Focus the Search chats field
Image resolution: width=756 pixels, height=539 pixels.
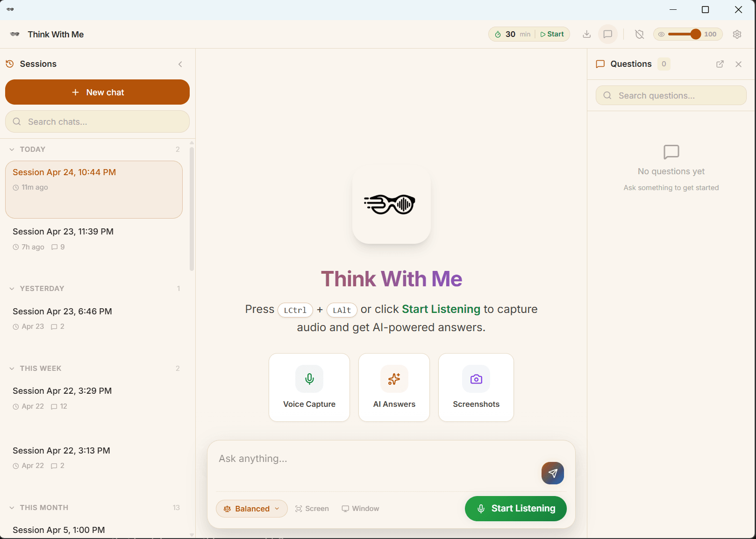[97, 121]
